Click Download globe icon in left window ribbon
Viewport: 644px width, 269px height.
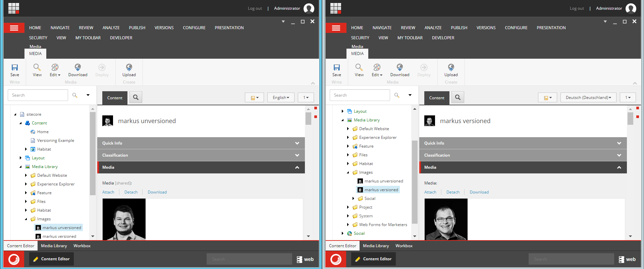click(x=78, y=67)
